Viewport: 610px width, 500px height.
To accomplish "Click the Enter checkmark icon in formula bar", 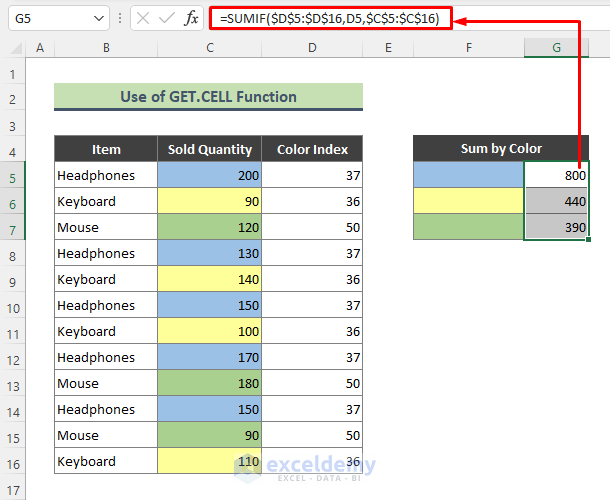I will (x=167, y=18).
